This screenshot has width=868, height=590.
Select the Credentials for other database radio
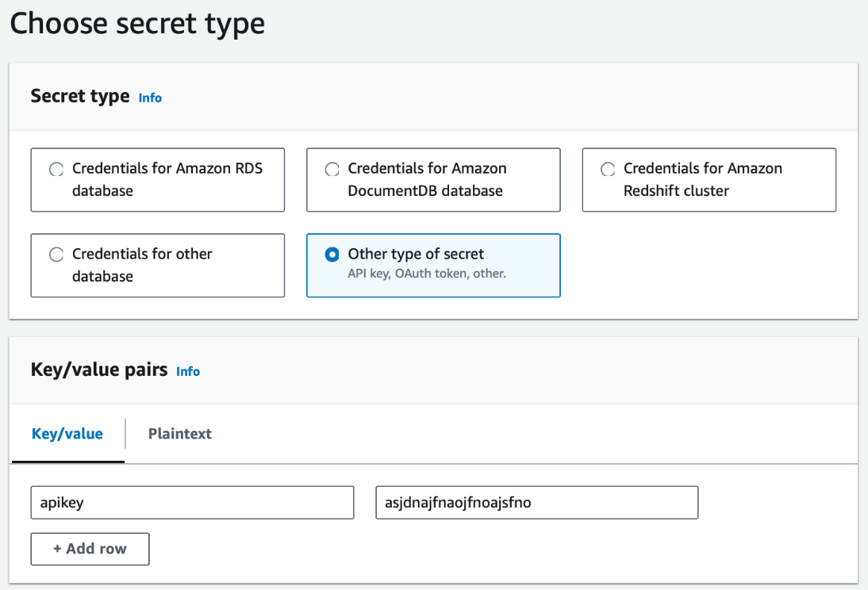click(x=56, y=255)
